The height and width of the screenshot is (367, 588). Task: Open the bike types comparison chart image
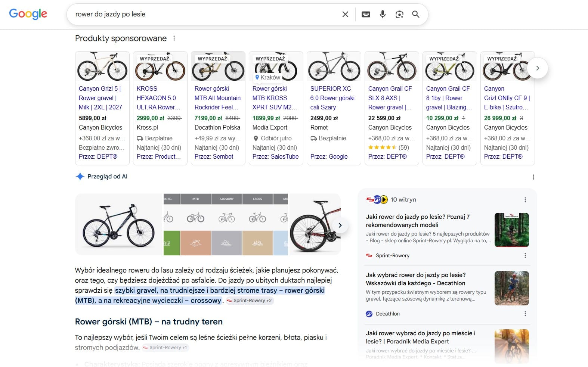pos(226,224)
